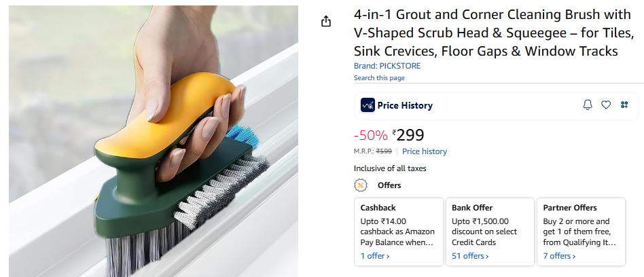Expand the 7 offers partner link
Viewport: 644px width, 277px height.
point(559,256)
